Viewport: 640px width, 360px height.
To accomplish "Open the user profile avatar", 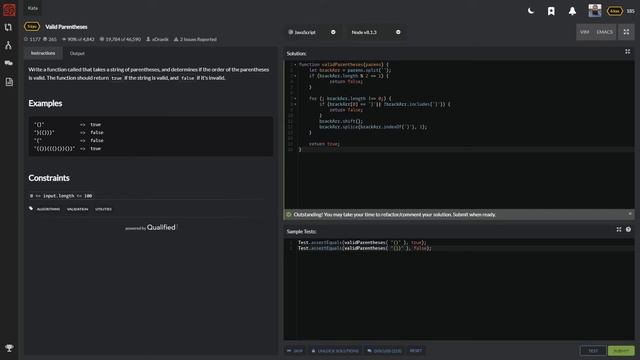I will tap(595, 11).
